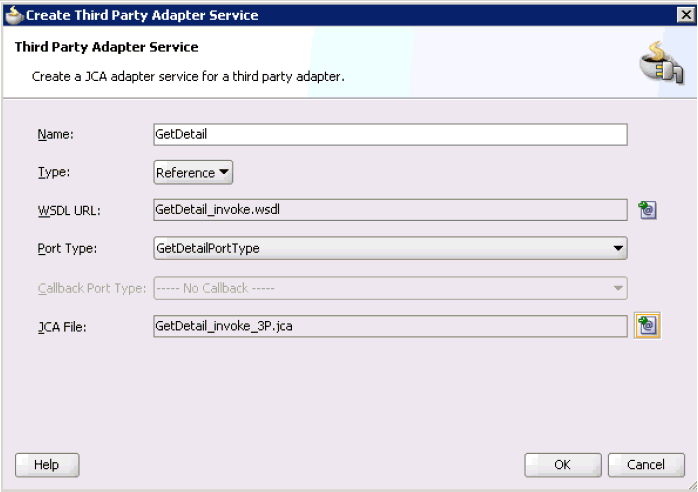Screen dimensions: 698x492
Task: Click the Cancel button
Action: 646,465
